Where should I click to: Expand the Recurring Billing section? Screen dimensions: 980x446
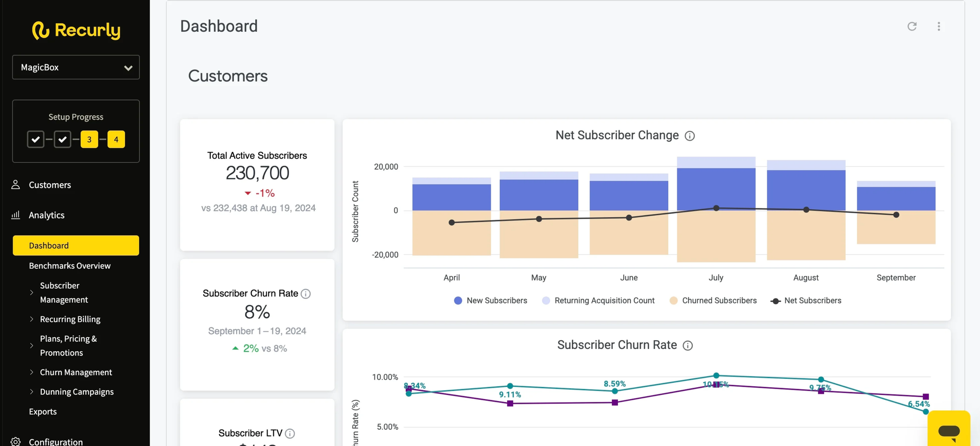click(x=70, y=319)
